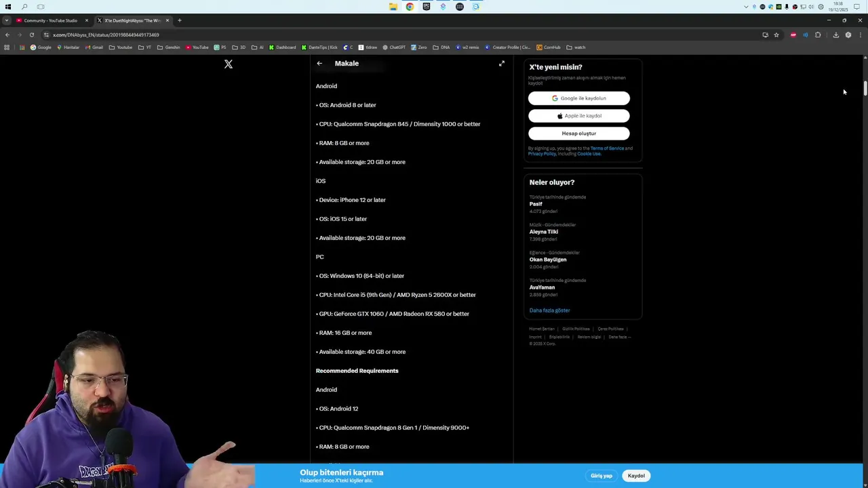Image resolution: width=868 pixels, height=488 pixels.
Task: Click the X logo on the left
Action: 229,64
